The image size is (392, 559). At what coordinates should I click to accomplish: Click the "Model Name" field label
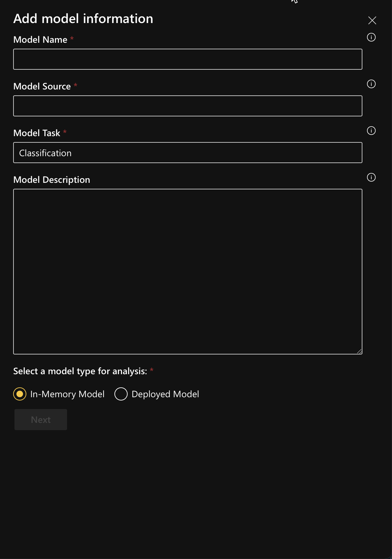pos(40,40)
